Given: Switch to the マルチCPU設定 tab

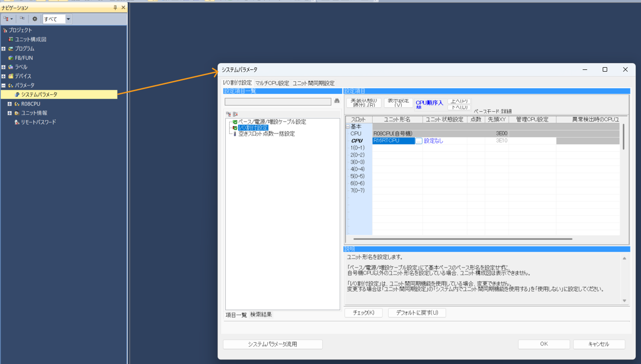Looking at the screenshot, I should point(272,83).
